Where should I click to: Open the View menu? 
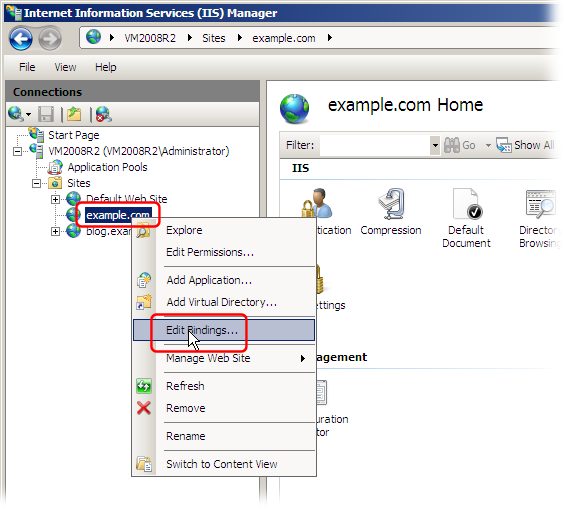click(x=65, y=67)
